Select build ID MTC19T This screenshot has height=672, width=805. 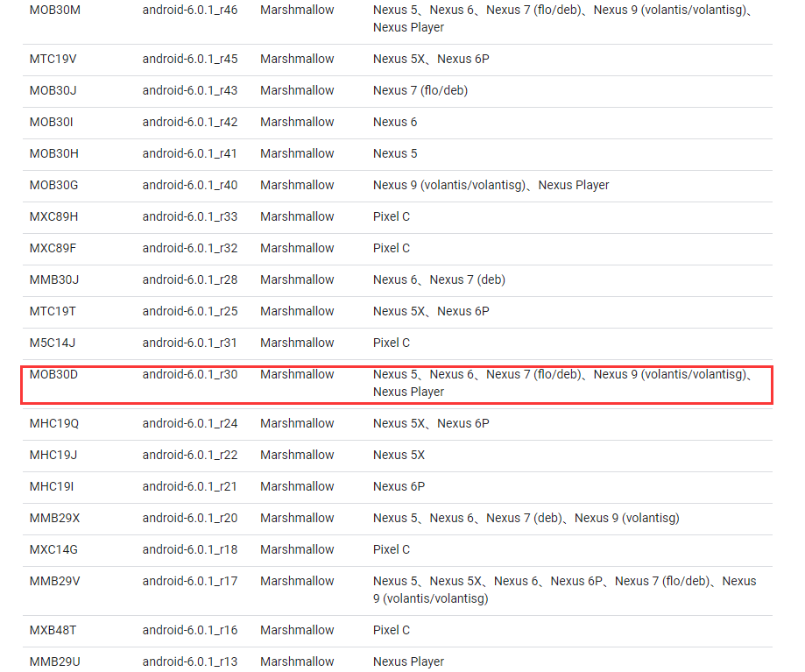[53, 312]
